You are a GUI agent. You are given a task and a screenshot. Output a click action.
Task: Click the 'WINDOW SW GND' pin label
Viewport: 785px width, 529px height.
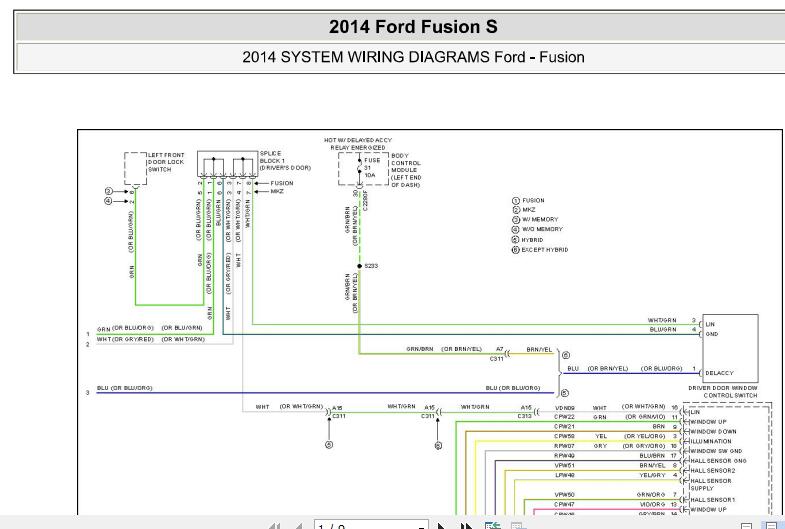tap(716, 451)
